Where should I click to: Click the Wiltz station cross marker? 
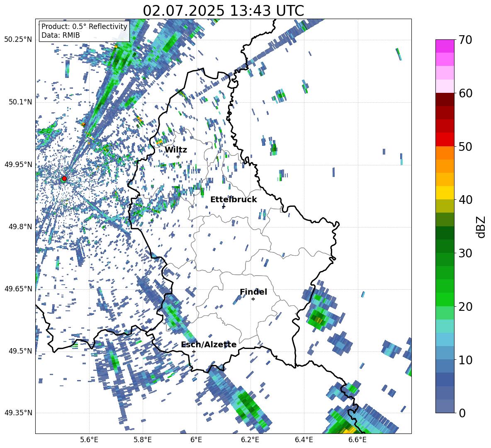tap(178, 157)
